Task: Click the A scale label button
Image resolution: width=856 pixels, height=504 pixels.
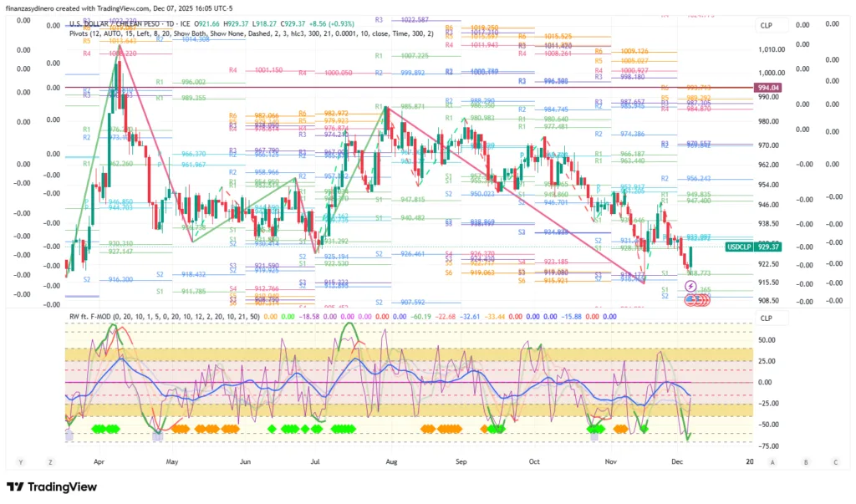Action: [x=772, y=461]
